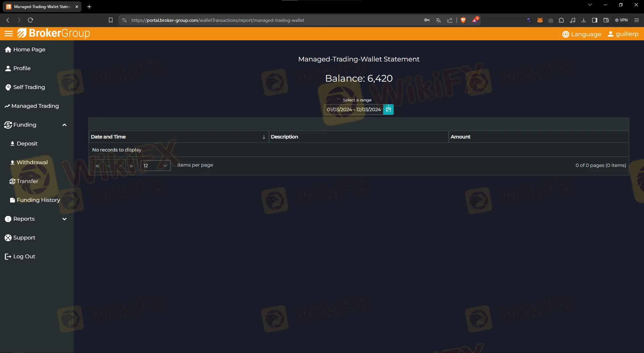Open the Withdrawal page
This screenshot has width=644, height=353.
tap(29, 163)
